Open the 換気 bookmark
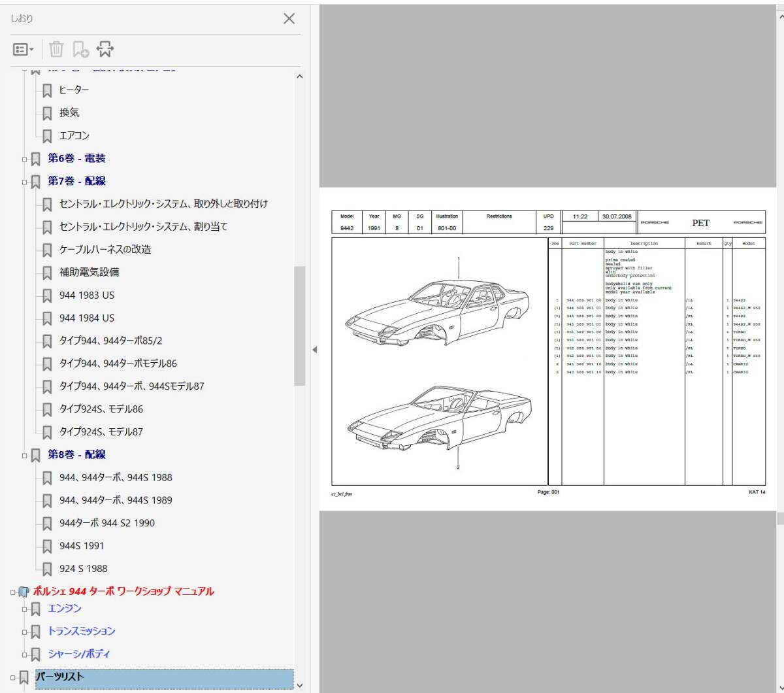The height and width of the screenshot is (693, 784). [x=69, y=112]
